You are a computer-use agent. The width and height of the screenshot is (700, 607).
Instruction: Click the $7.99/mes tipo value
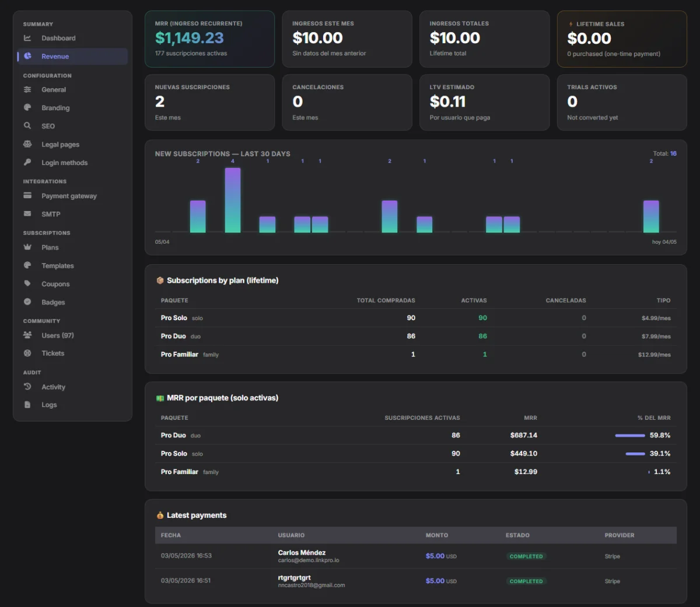(x=656, y=336)
